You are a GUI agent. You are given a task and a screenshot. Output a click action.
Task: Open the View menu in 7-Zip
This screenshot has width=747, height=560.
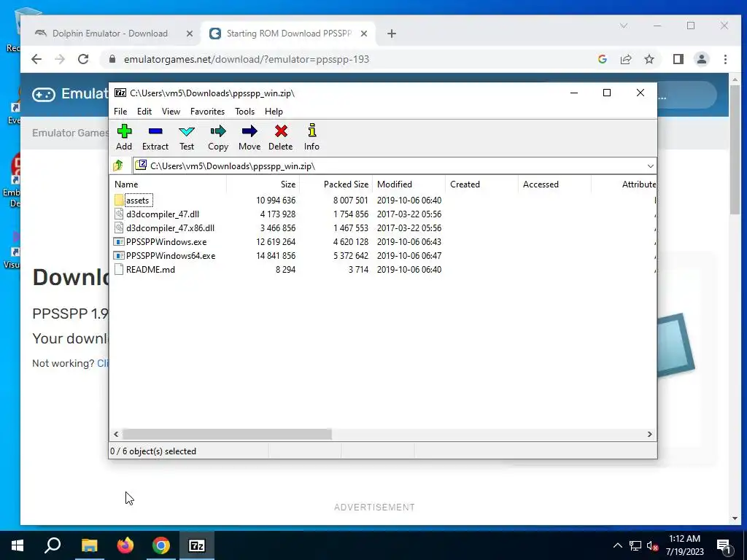click(x=171, y=112)
